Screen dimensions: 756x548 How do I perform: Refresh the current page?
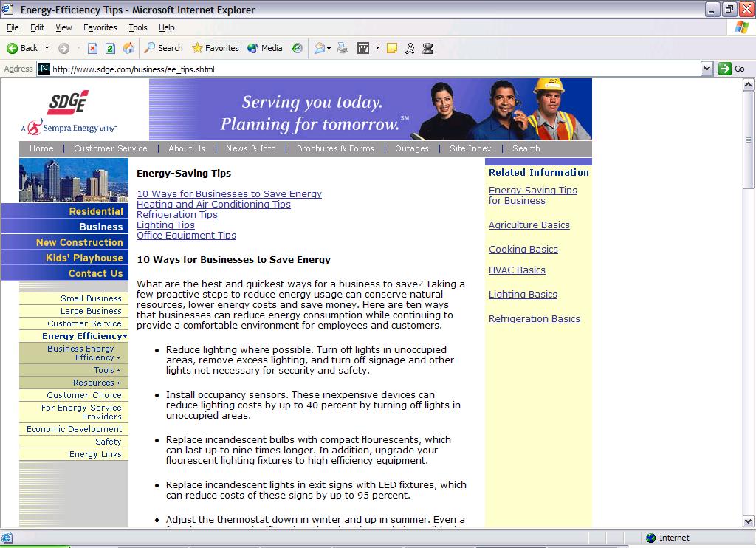110,48
